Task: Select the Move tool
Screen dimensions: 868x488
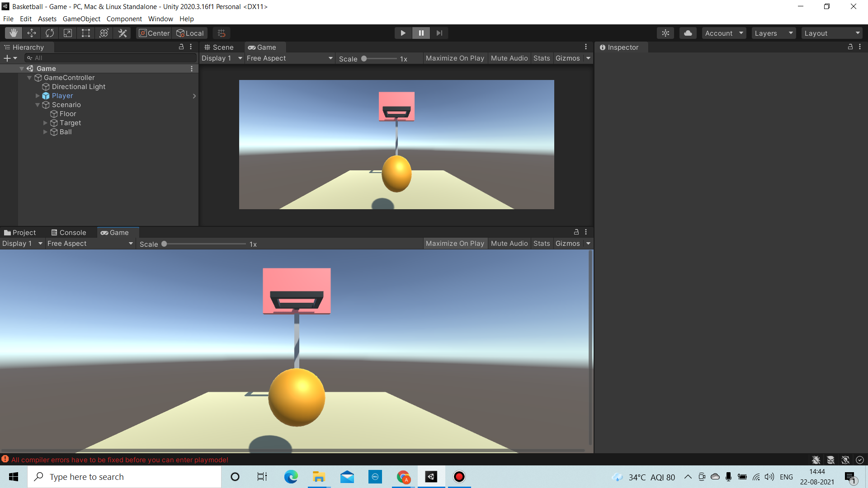Action: [x=32, y=33]
